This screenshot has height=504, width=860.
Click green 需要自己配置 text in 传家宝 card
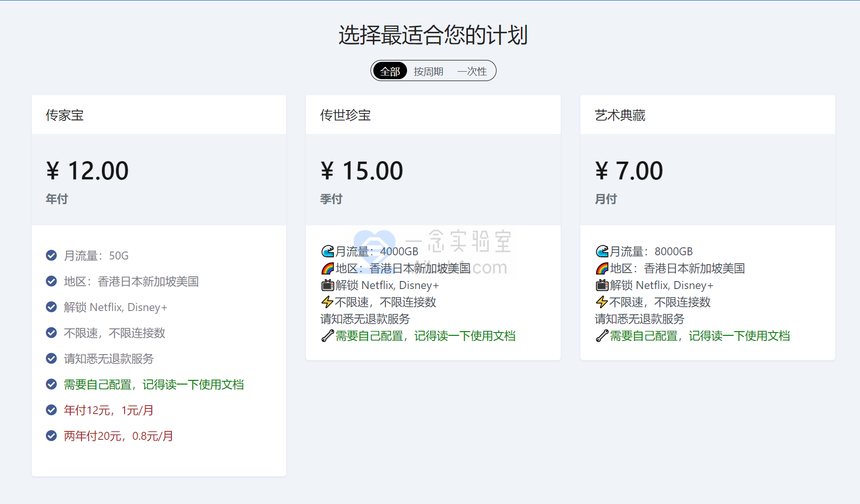[x=154, y=385]
